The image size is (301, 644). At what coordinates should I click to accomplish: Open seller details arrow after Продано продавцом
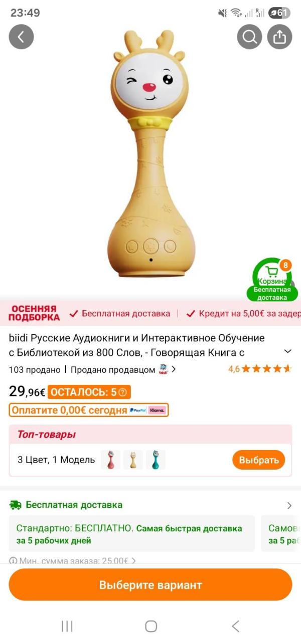click(x=174, y=369)
